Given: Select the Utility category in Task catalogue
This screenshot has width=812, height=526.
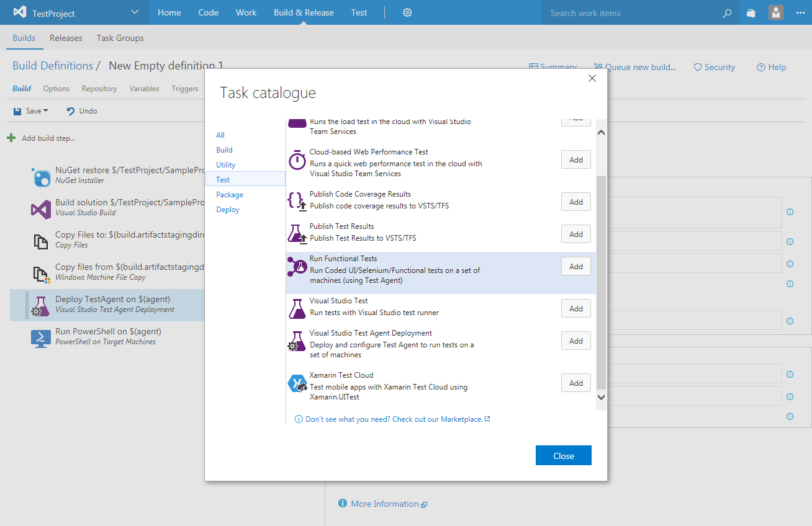Looking at the screenshot, I should (226, 165).
